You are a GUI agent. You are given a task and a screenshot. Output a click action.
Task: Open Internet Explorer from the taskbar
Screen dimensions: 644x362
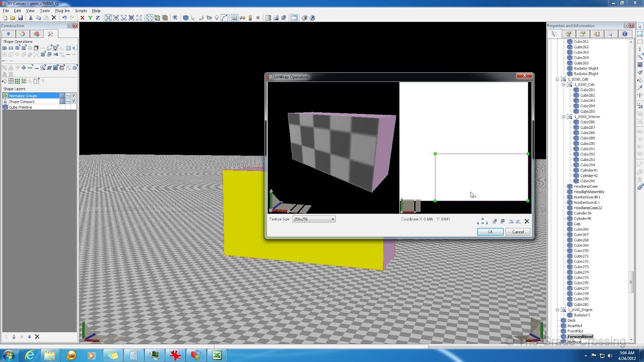(x=30, y=356)
